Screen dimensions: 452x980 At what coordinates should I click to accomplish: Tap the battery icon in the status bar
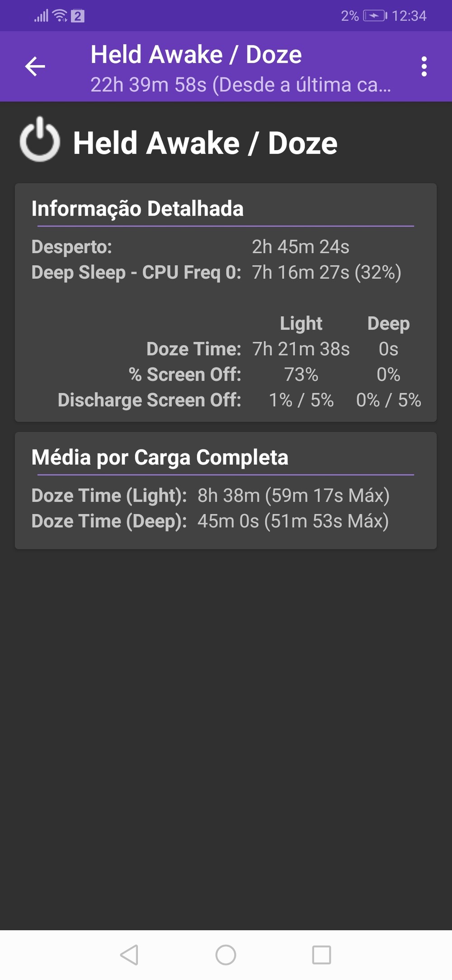click(x=375, y=16)
